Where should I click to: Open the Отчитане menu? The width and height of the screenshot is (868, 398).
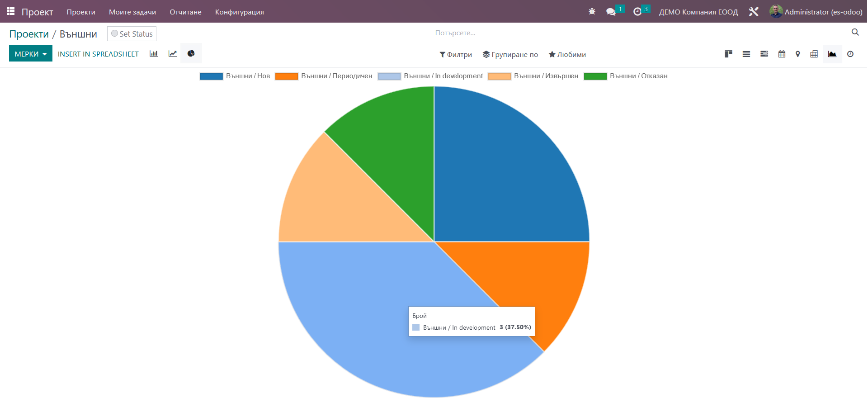click(185, 12)
